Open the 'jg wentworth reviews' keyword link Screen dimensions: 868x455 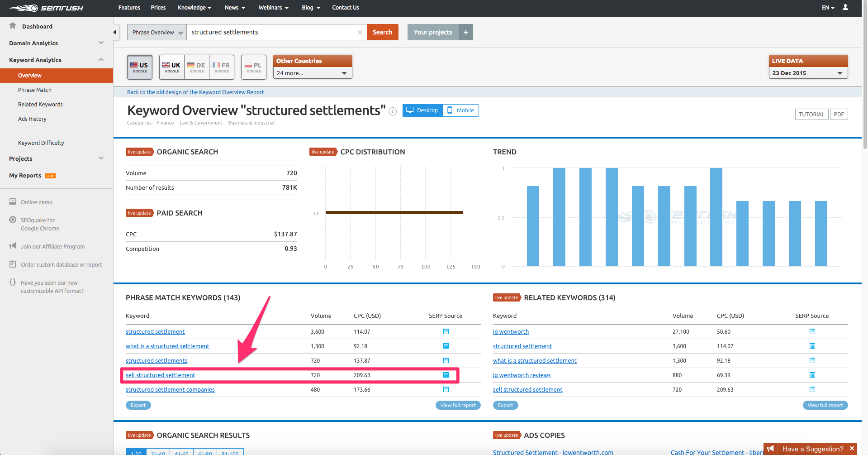(x=522, y=375)
